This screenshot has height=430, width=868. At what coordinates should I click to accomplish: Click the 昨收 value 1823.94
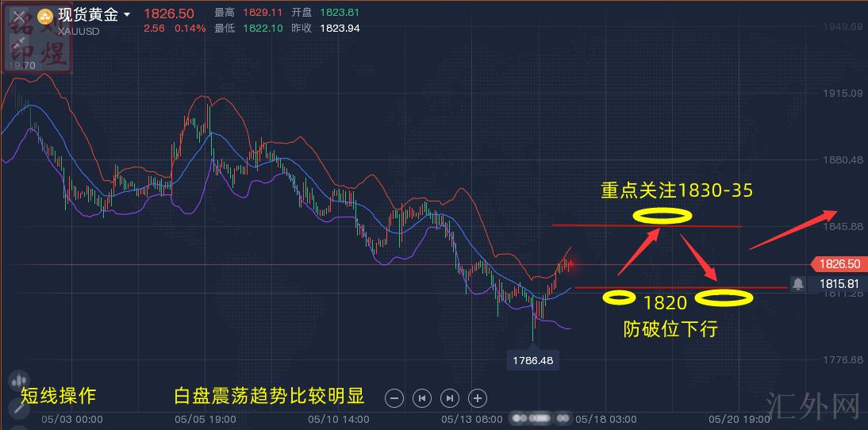(x=340, y=28)
